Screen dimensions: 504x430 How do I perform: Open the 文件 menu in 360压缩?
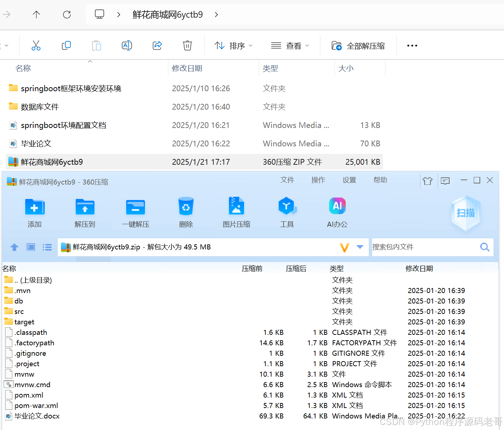(287, 180)
